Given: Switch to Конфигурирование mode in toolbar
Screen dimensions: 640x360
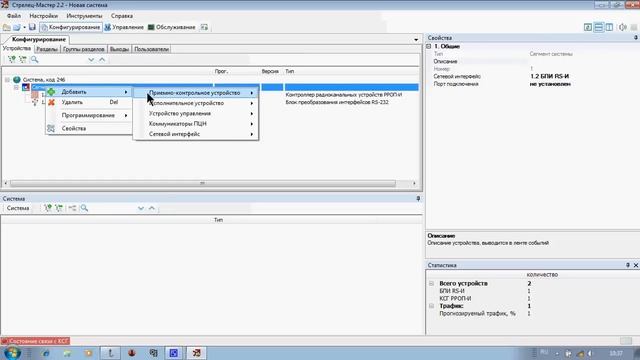Looking at the screenshot, I should [x=71, y=27].
